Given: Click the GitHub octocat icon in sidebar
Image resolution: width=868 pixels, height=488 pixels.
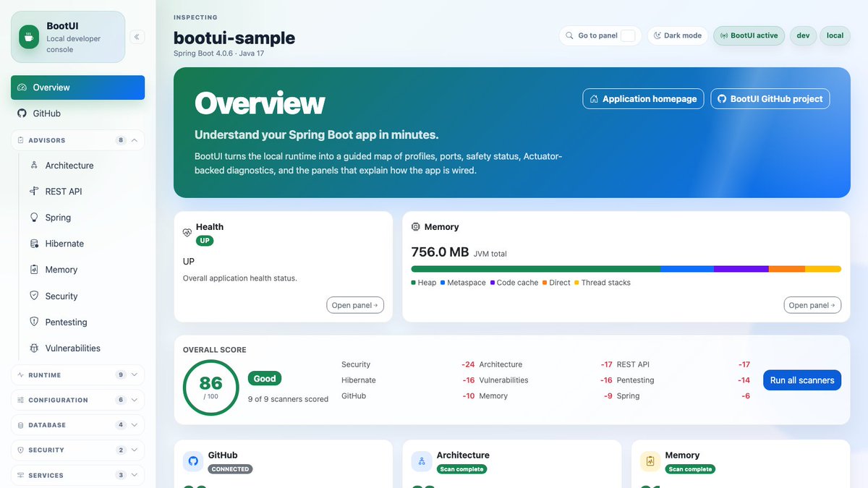Looking at the screenshot, I should [22, 114].
